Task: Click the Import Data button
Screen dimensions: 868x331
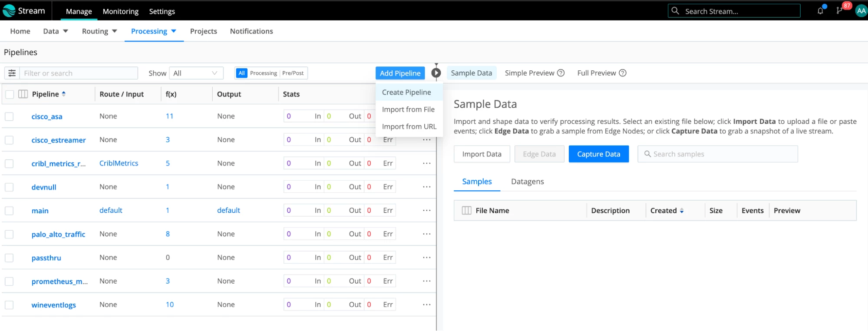Action: tap(482, 154)
